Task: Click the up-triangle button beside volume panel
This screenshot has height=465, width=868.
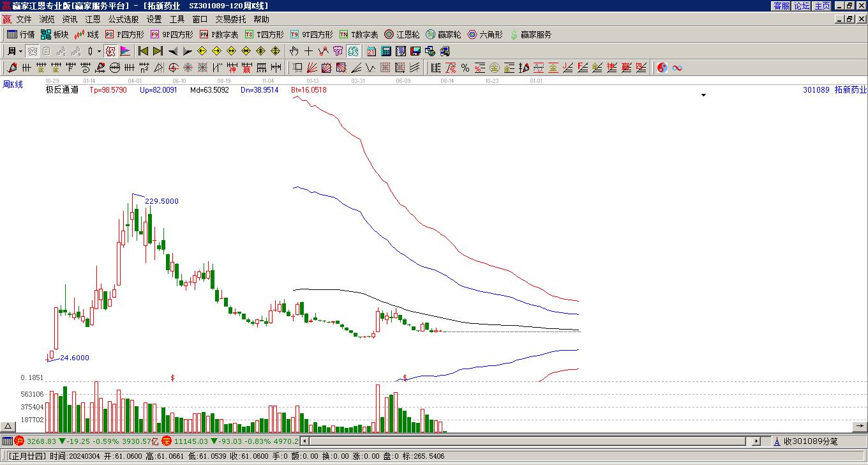Action: pos(8,427)
